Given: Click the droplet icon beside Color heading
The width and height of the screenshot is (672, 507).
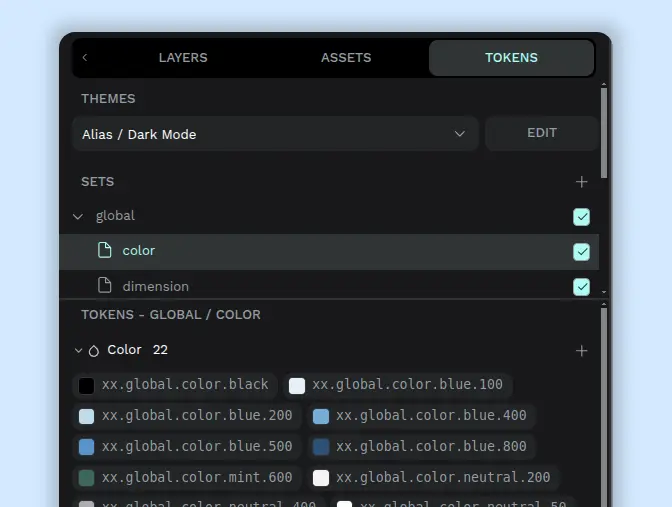Looking at the screenshot, I should click(94, 351).
